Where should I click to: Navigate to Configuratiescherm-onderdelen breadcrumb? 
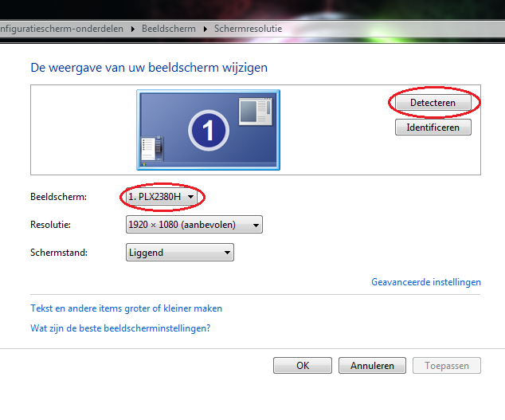point(61,29)
